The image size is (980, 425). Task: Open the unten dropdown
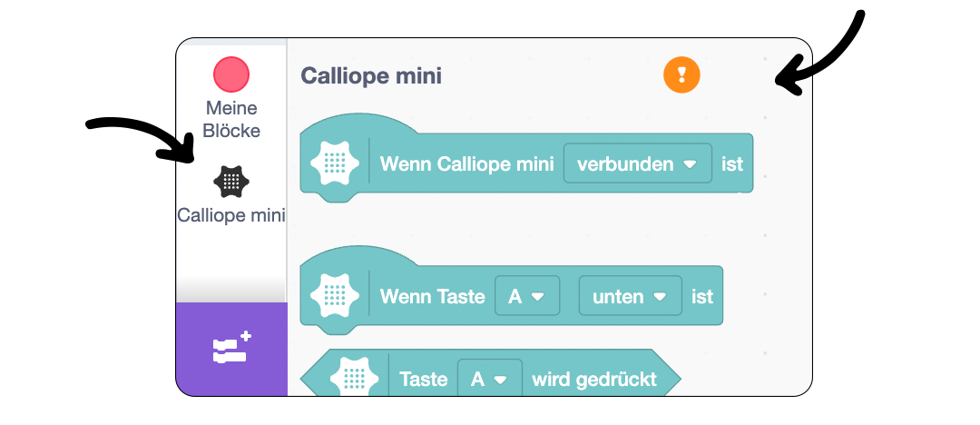pyautogui.click(x=630, y=296)
